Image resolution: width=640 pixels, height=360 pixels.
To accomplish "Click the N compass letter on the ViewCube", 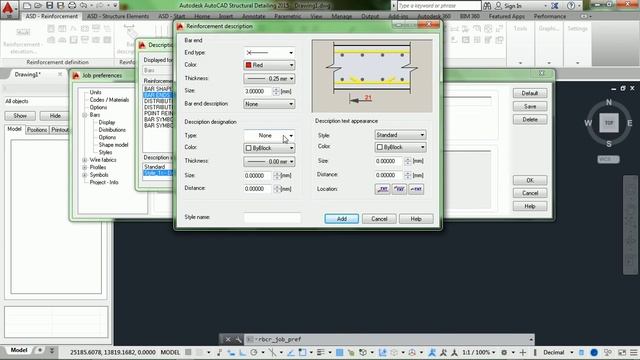I will coord(609,102).
